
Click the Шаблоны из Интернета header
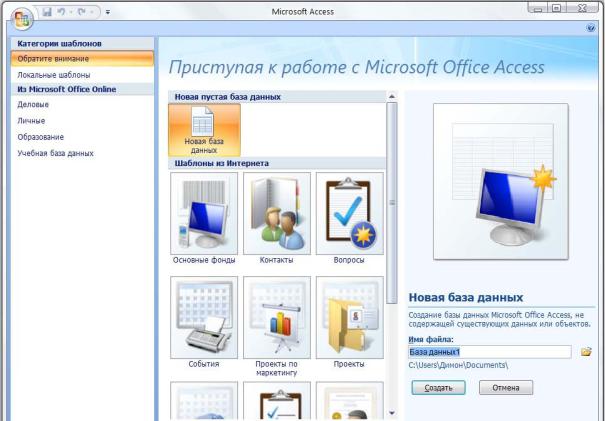click(277, 163)
